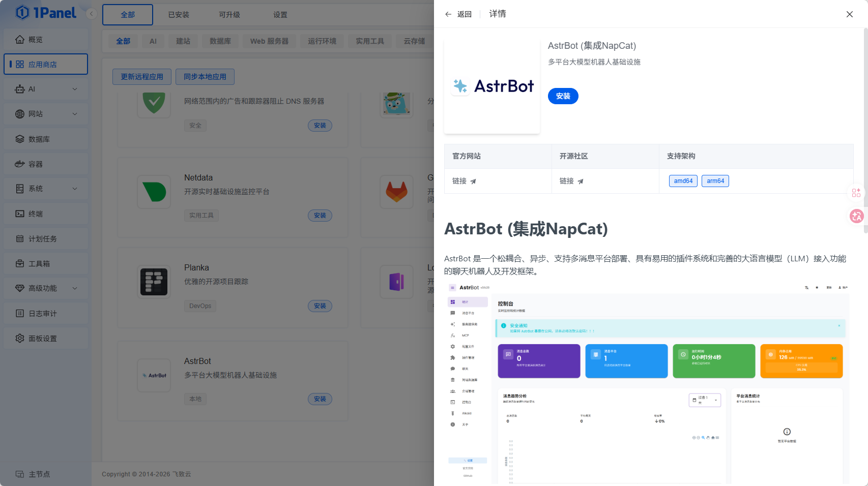This screenshot has width=868, height=486.
Task: Filter apps by Web 服务器 category
Action: (269, 41)
